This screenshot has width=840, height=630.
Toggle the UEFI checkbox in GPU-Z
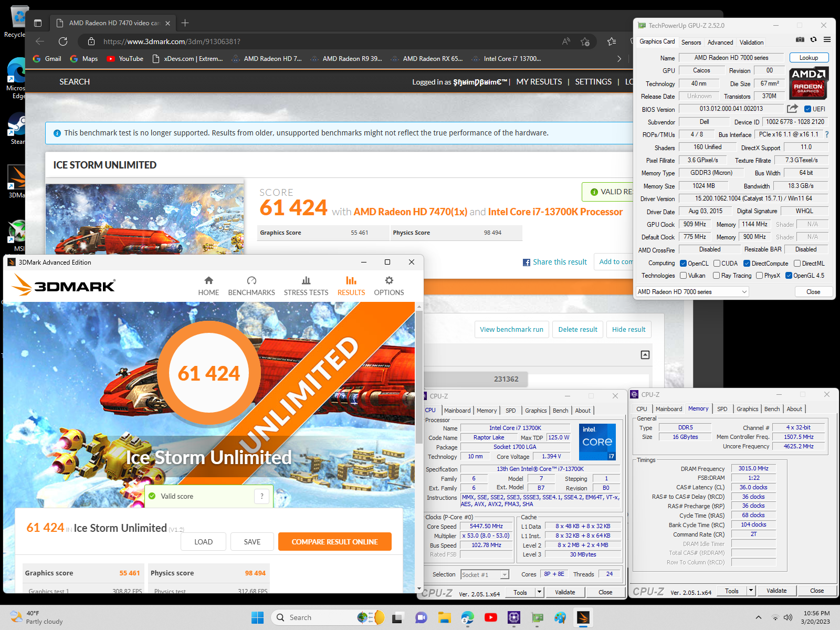(x=807, y=109)
